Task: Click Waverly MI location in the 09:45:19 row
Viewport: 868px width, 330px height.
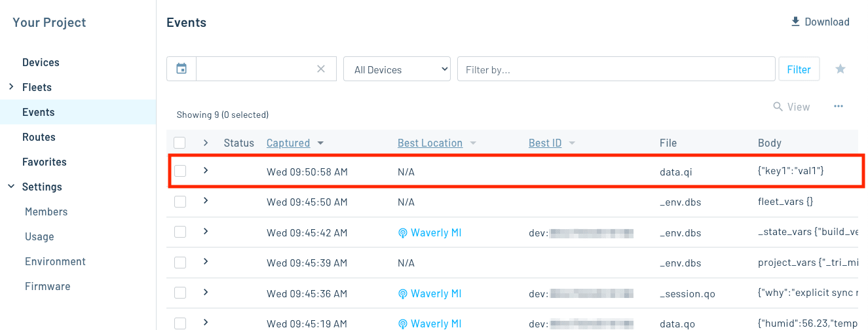Action: pos(430,323)
